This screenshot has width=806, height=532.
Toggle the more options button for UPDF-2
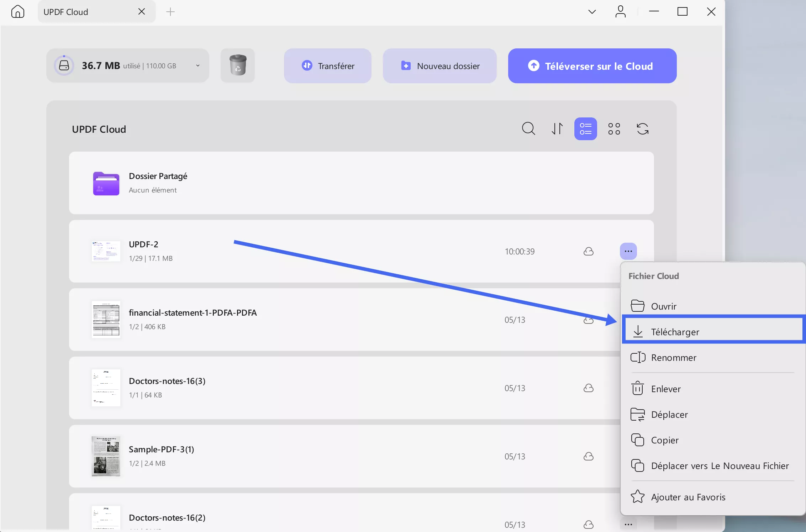[x=628, y=251]
